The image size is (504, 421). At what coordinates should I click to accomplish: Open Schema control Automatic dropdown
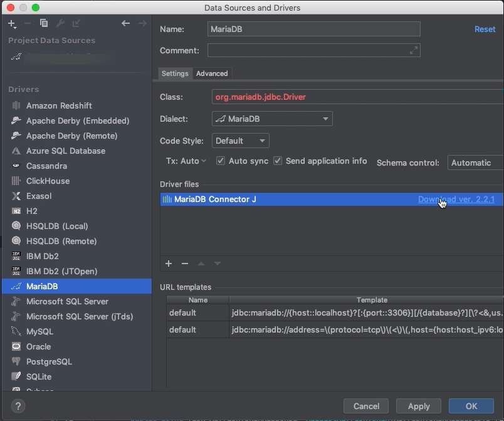coord(476,163)
